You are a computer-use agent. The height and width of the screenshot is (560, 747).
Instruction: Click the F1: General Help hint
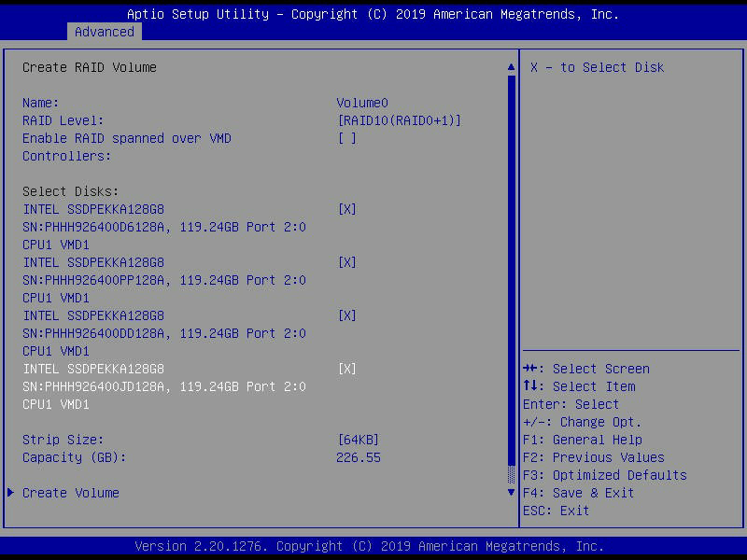582,440
